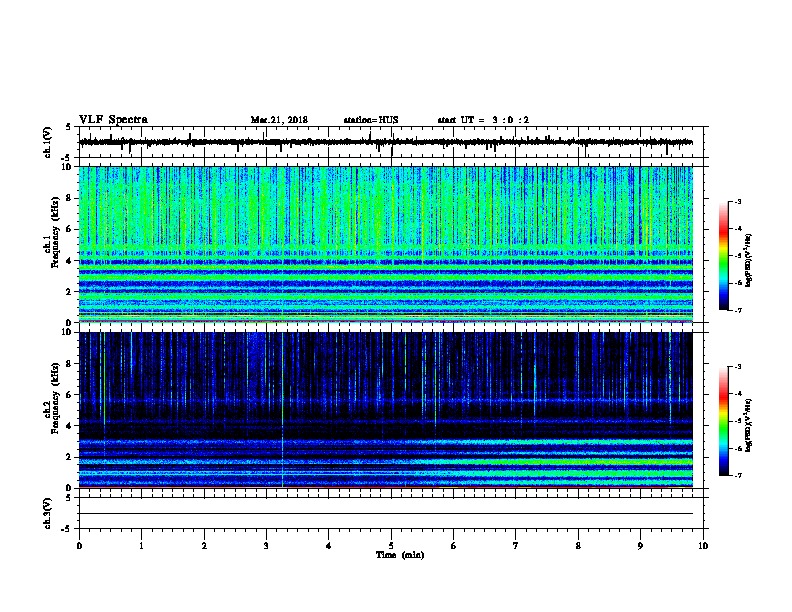The height and width of the screenshot is (612, 792).
Task: Click inside the ch.2 spectrogram panel
Action: [x=385, y=410]
